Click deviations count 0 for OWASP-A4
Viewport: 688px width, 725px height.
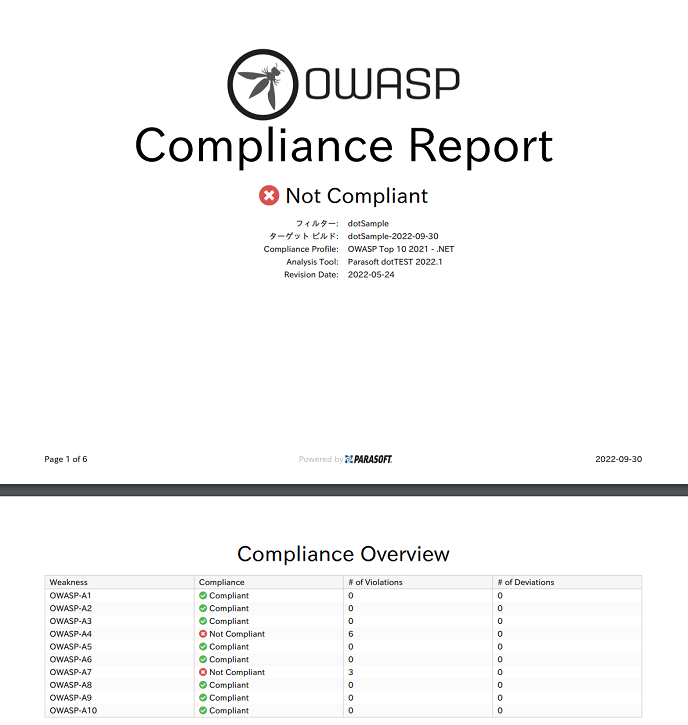(500, 634)
